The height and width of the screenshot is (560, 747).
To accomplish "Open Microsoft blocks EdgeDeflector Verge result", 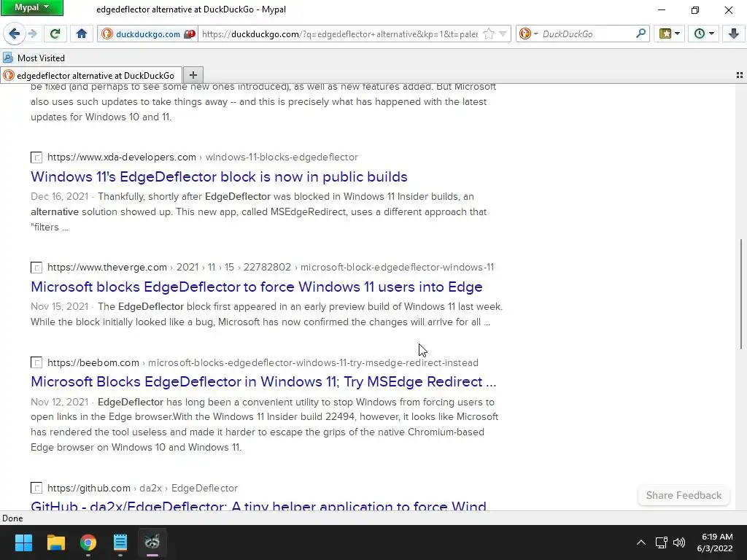I will 256,287.
